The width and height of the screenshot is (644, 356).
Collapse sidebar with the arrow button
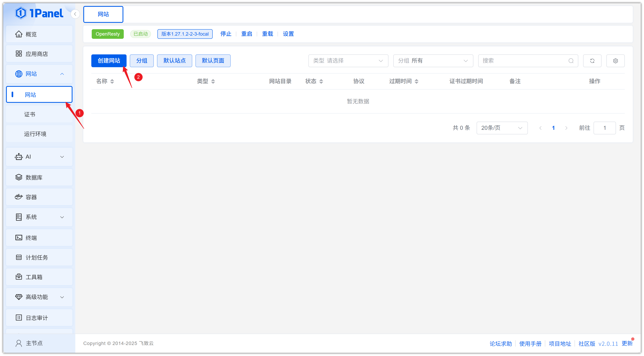pyautogui.click(x=75, y=14)
